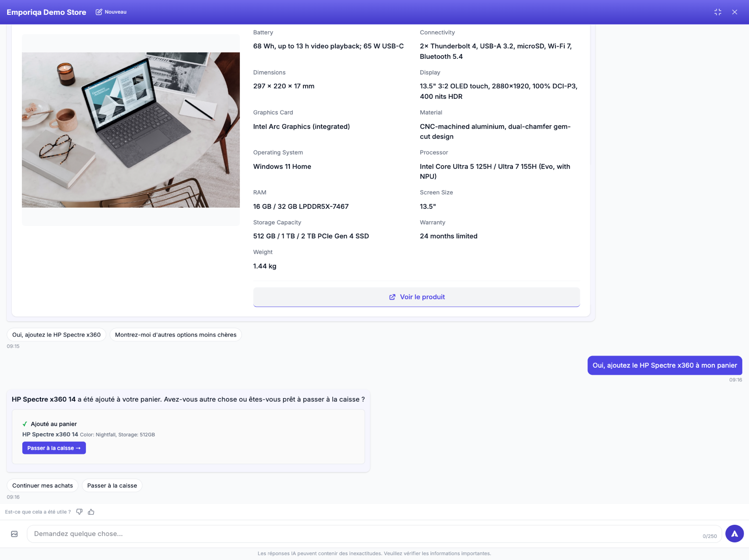Viewport: 749px width, 560px height.
Task: Select the '1.44 kg' weight value
Action: click(265, 266)
